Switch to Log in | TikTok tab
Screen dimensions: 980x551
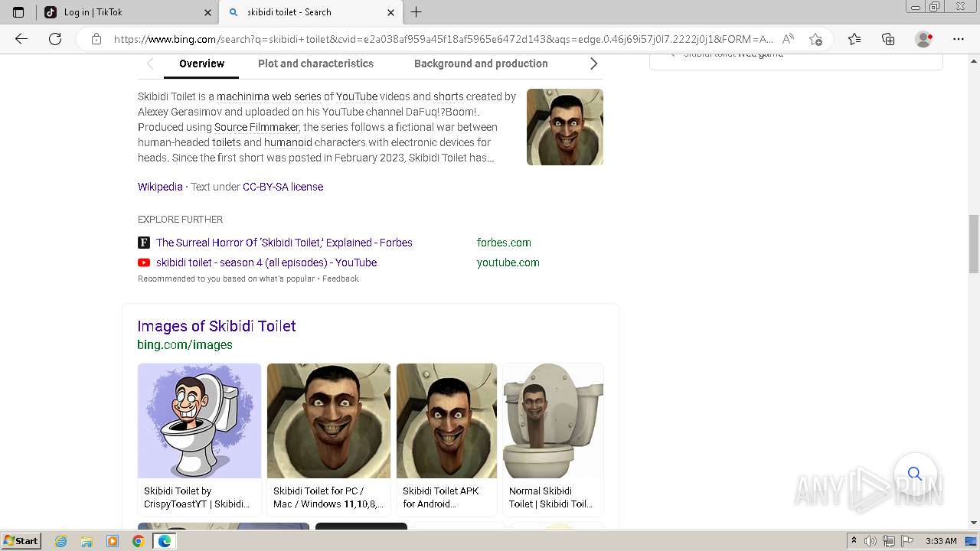[x=126, y=12]
